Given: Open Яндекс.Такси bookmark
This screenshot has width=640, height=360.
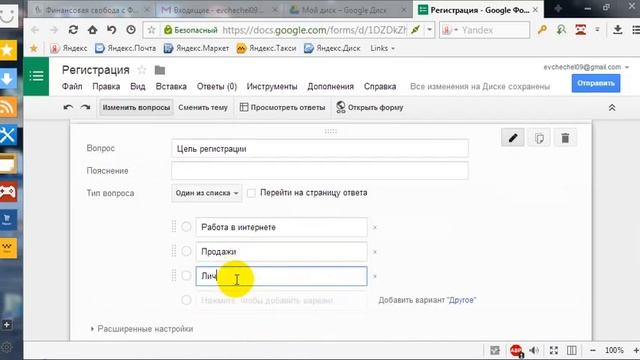Looking at the screenshot, I should click(267, 48).
